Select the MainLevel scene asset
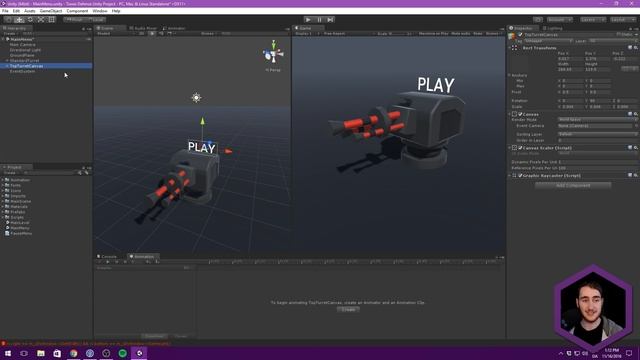This screenshot has height=360, width=640. (19, 223)
